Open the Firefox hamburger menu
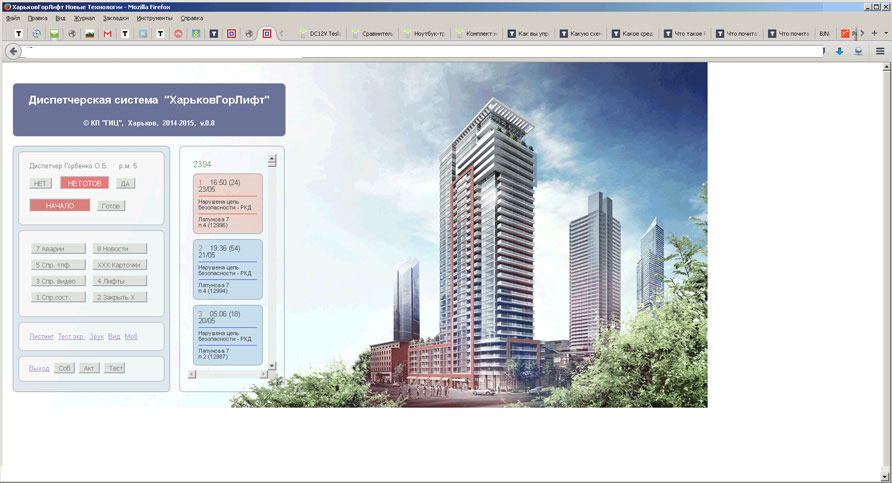This screenshot has width=892, height=483. coord(880,51)
